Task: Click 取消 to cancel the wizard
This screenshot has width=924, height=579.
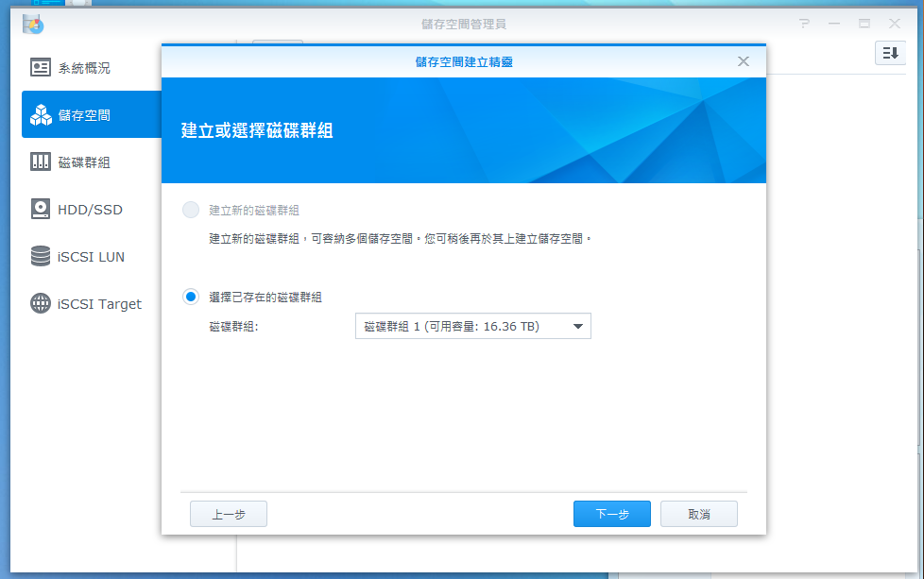Action: click(x=699, y=514)
